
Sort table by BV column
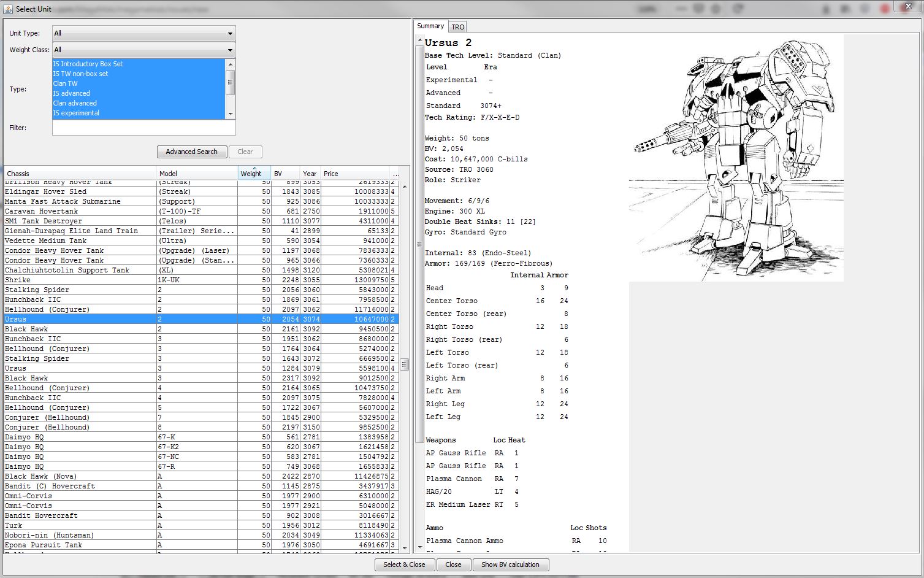pos(286,174)
